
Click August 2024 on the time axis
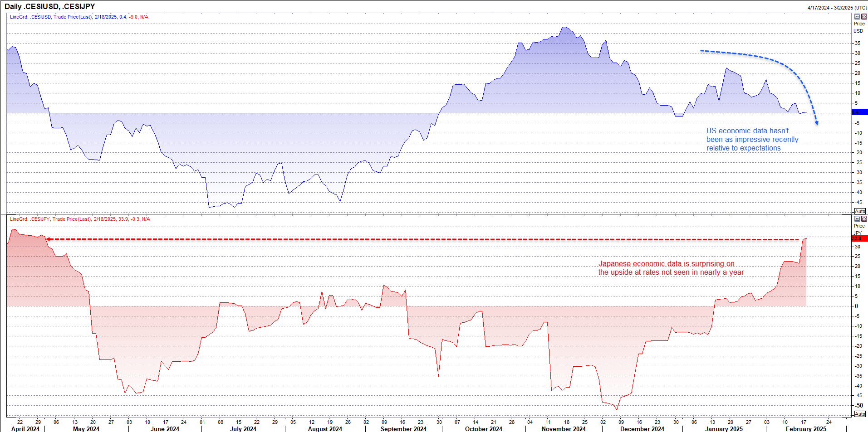click(x=325, y=429)
